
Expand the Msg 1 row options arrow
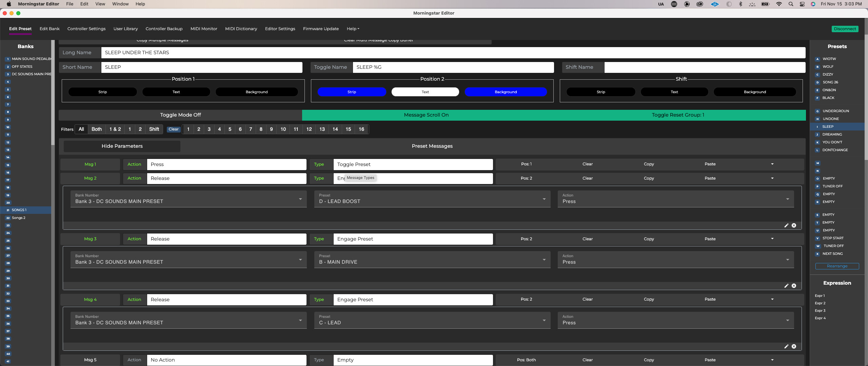[772, 164]
